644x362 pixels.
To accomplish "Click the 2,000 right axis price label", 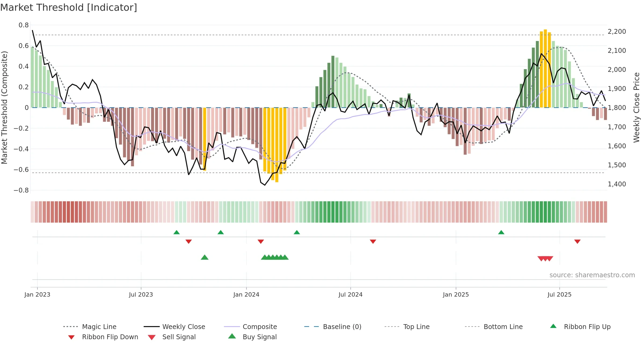I will 617,70.
